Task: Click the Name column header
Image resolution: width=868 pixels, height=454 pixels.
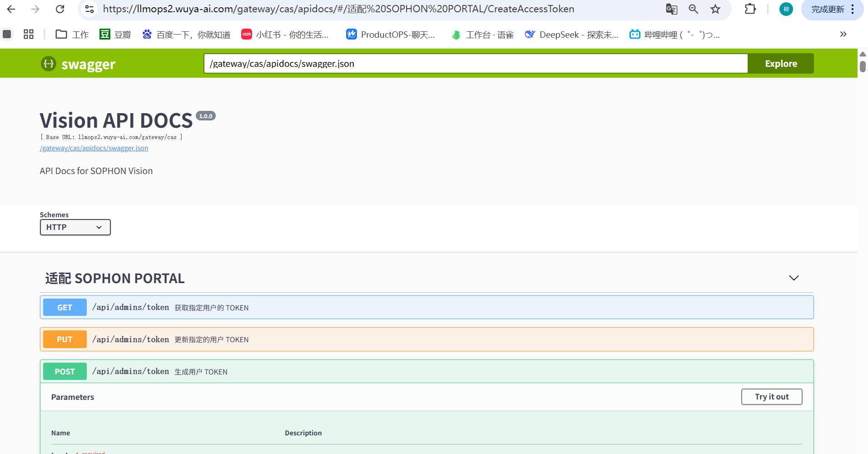Action: click(x=60, y=433)
